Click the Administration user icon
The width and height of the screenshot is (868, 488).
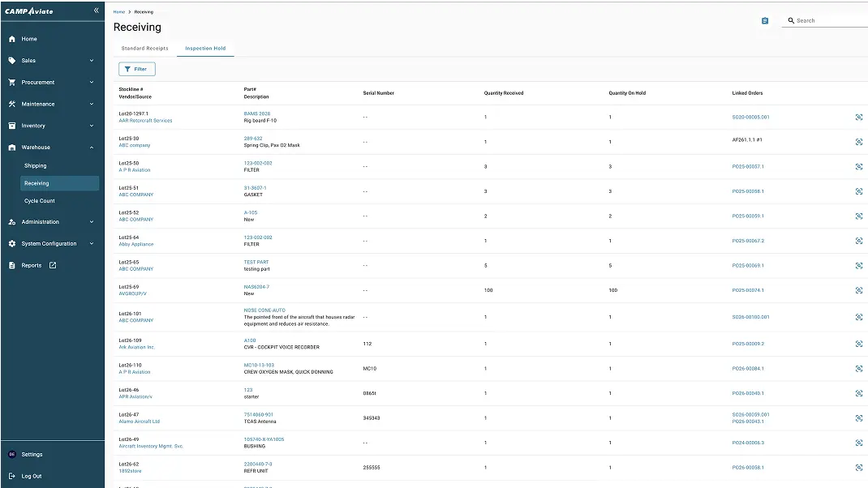point(12,222)
